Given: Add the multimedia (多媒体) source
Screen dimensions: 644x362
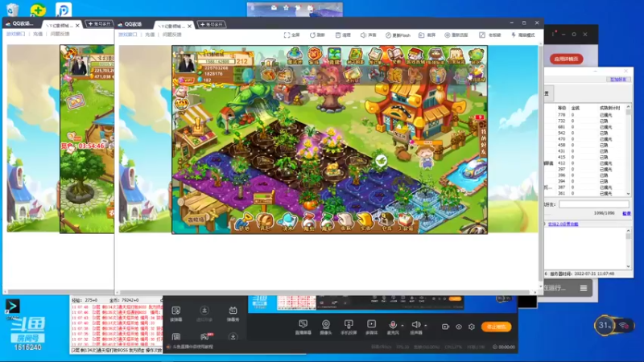Looking at the screenshot, I should [x=371, y=327].
